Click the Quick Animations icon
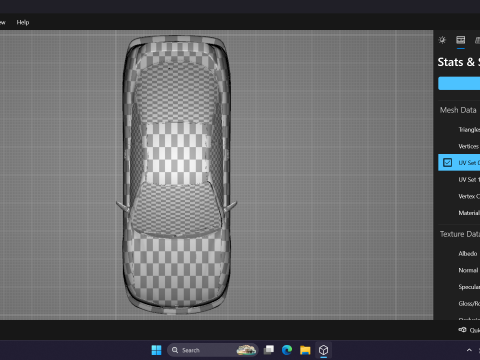 (462, 330)
